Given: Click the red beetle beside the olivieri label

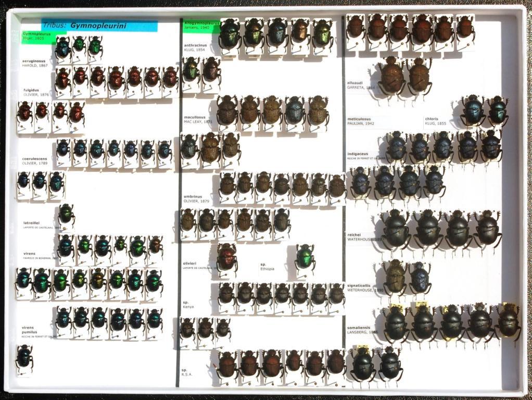Looking at the screenshot, I should (226, 257).
